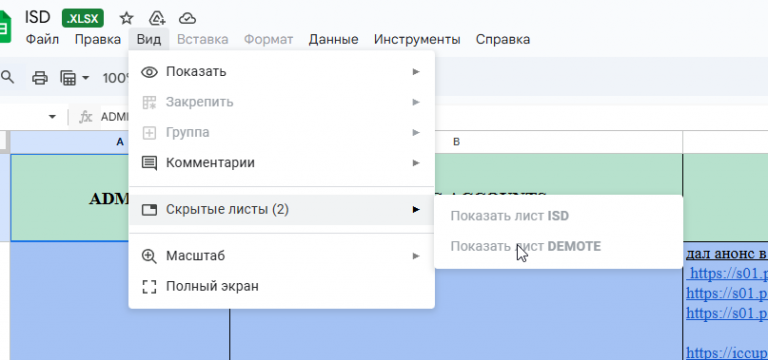Click Показать лист DEMOTE
This screenshot has width=768, height=360.
[x=558, y=246]
